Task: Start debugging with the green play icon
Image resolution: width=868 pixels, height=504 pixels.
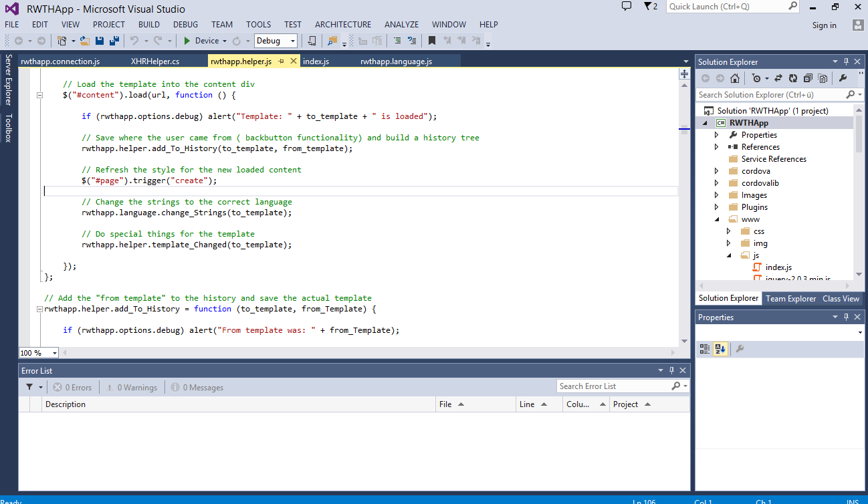Action: [187, 41]
